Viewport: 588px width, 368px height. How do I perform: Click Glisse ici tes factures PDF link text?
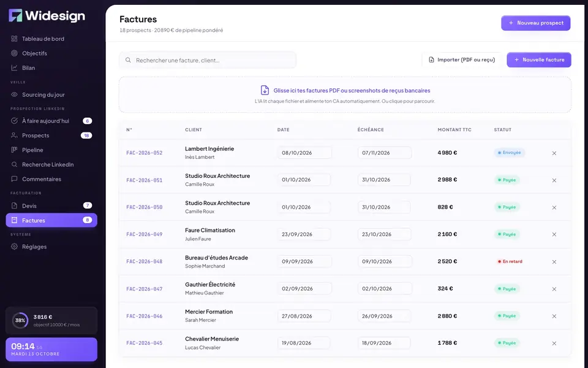[x=352, y=91]
